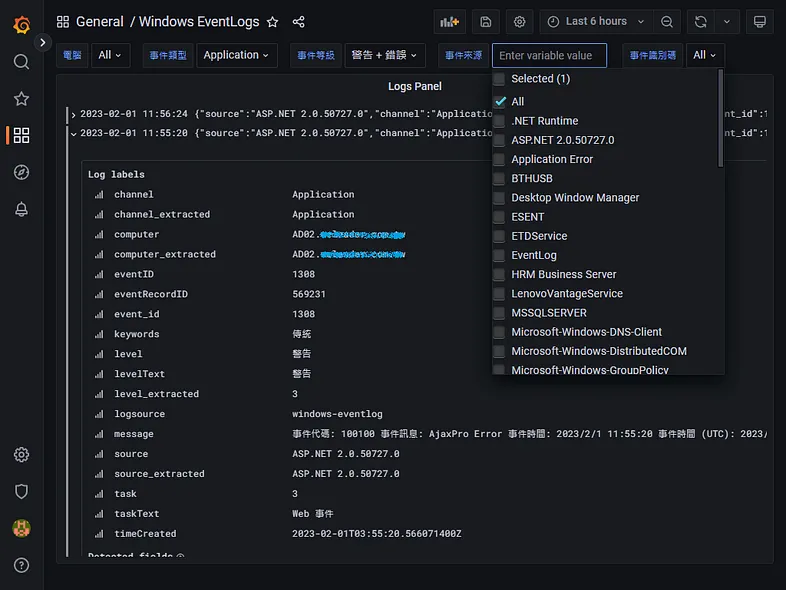This screenshot has height=590, width=786.
Task: Open the 事件識別碼 All dropdown
Action: (x=705, y=55)
